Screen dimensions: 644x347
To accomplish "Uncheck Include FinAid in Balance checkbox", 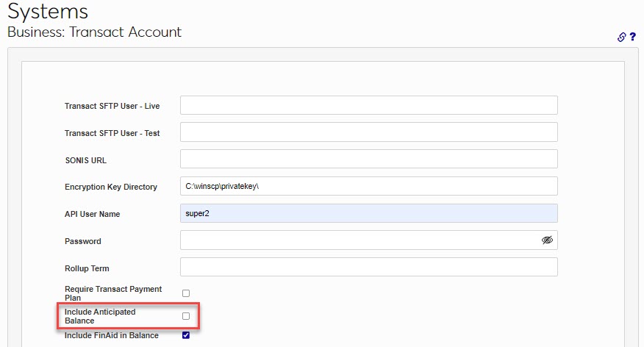I will [x=186, y=335].
